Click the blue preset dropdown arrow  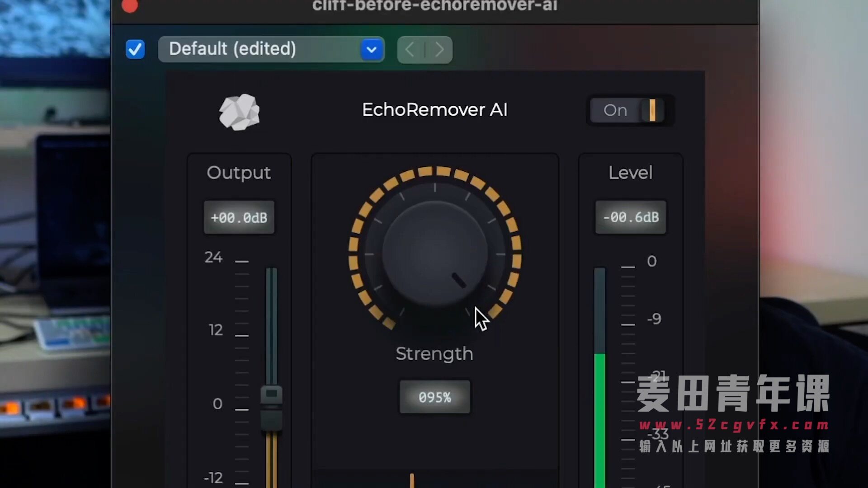tap(372, 49)
